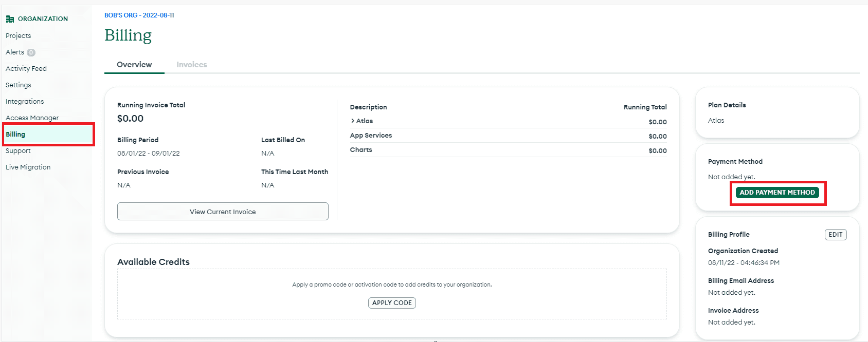Click the App Services description row
The width and height of the screenshot is (868, 342).
[x=371, y=136]
